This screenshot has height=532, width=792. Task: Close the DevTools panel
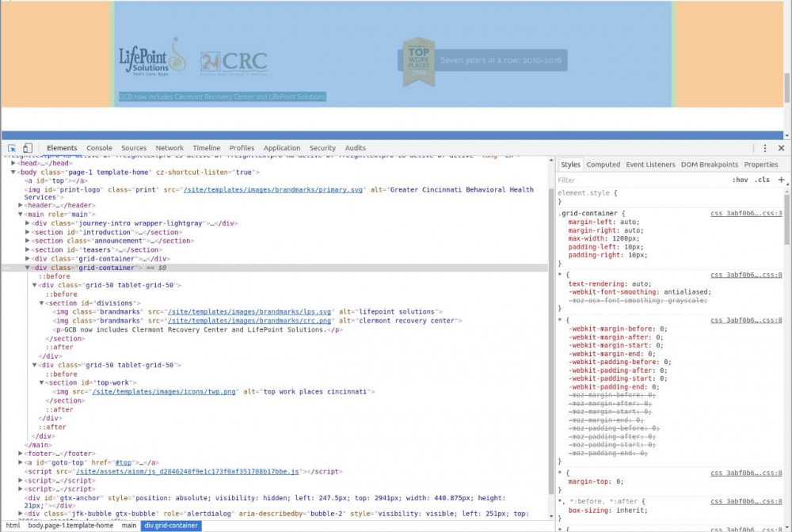click(781, 148)
